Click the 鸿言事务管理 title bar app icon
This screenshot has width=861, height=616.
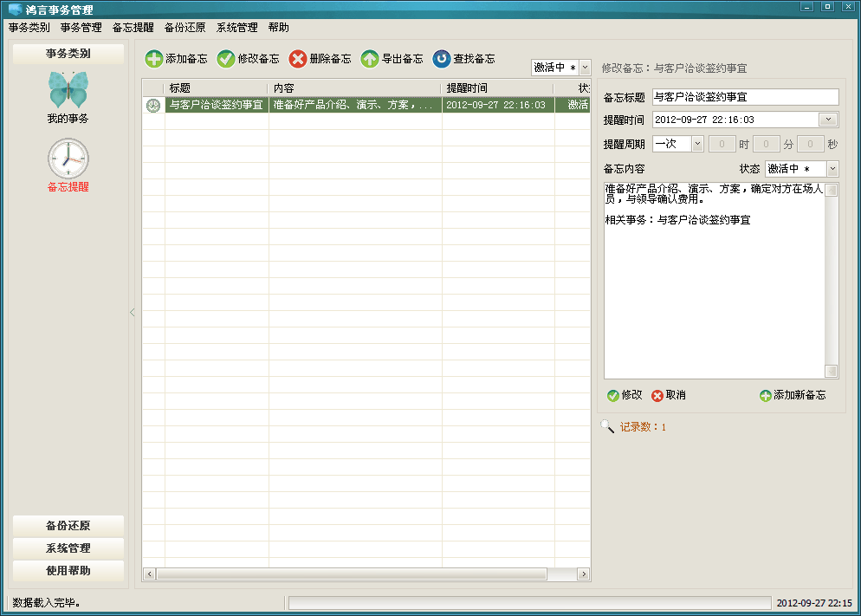pyautogui.click(x=15, y=10)
